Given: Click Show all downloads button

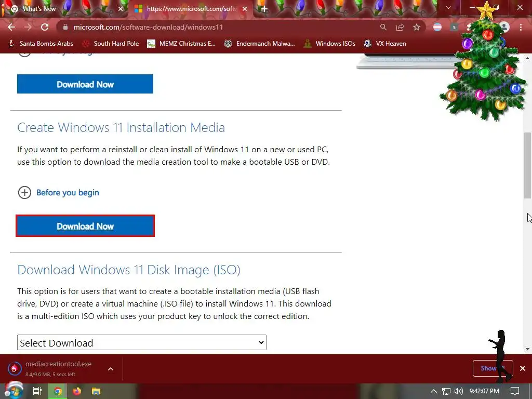Looking at the screenshot, I should [x=493, y=368].
